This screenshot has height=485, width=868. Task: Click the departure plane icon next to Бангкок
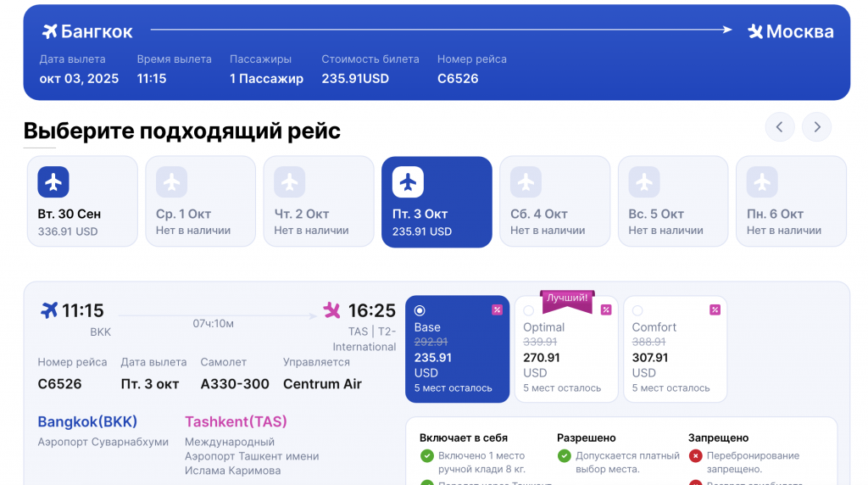point(49,31)
